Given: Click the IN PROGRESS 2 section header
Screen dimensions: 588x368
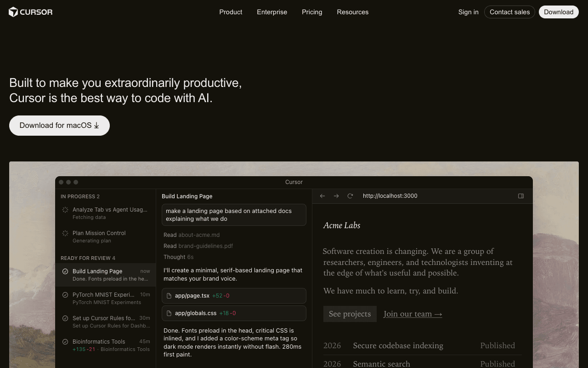Looking at the screenshot, I should click(80, 196).
